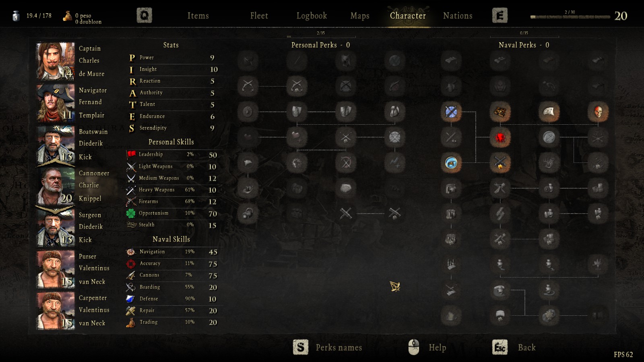Select the blue cannon naval perk
Image resolution: width=644 pixels, height=362 pixels.
tap(451, 163)
